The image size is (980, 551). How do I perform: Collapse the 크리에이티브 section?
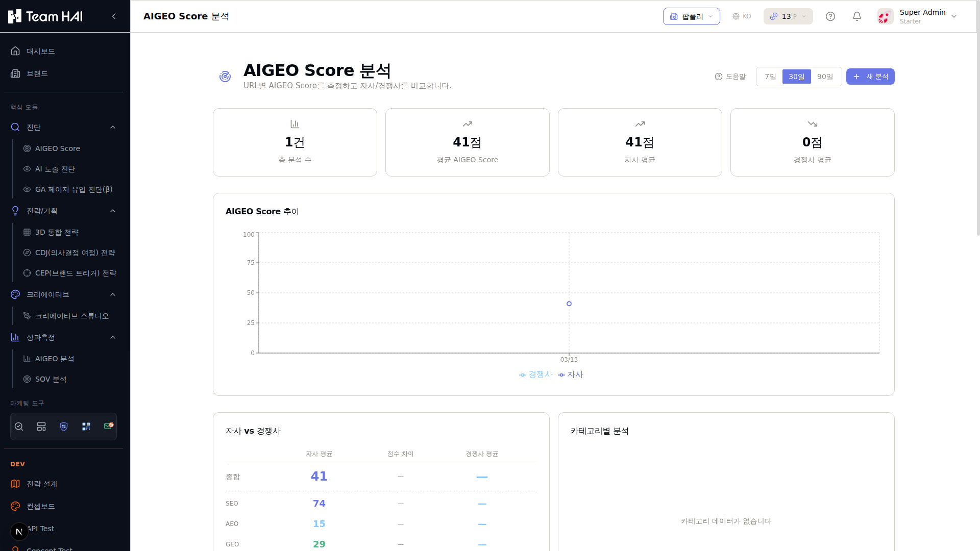63,294
